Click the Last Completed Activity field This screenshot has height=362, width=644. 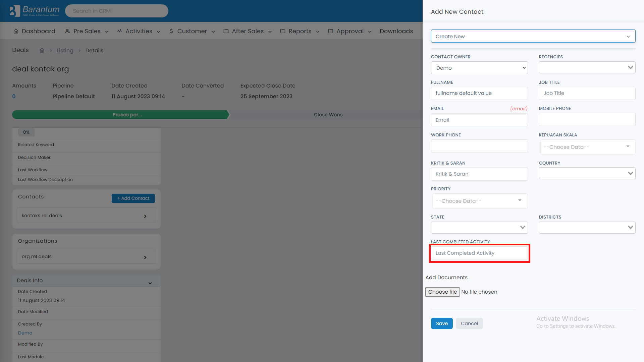tap(479, 253)
